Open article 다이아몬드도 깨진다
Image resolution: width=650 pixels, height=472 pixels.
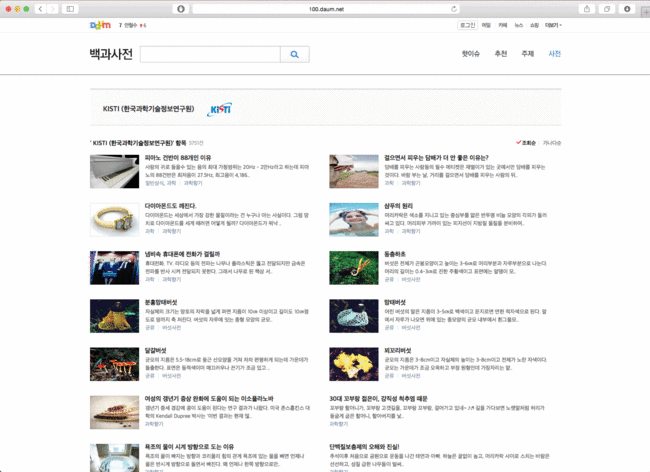(169, 206)
